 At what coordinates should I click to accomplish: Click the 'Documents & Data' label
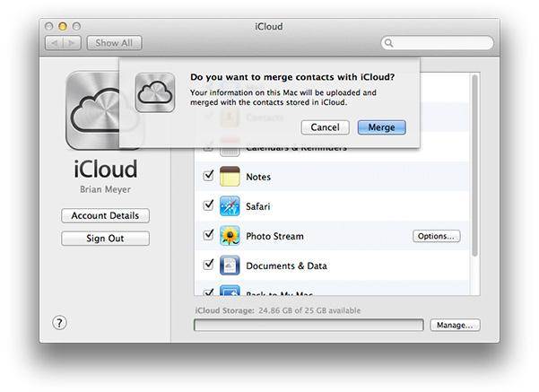click(x=286, y=266)
